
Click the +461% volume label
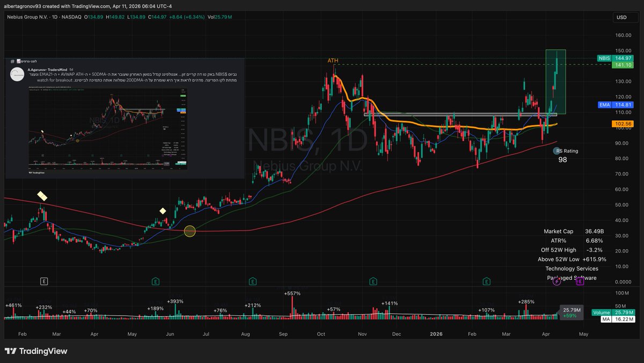click(13, 305)
